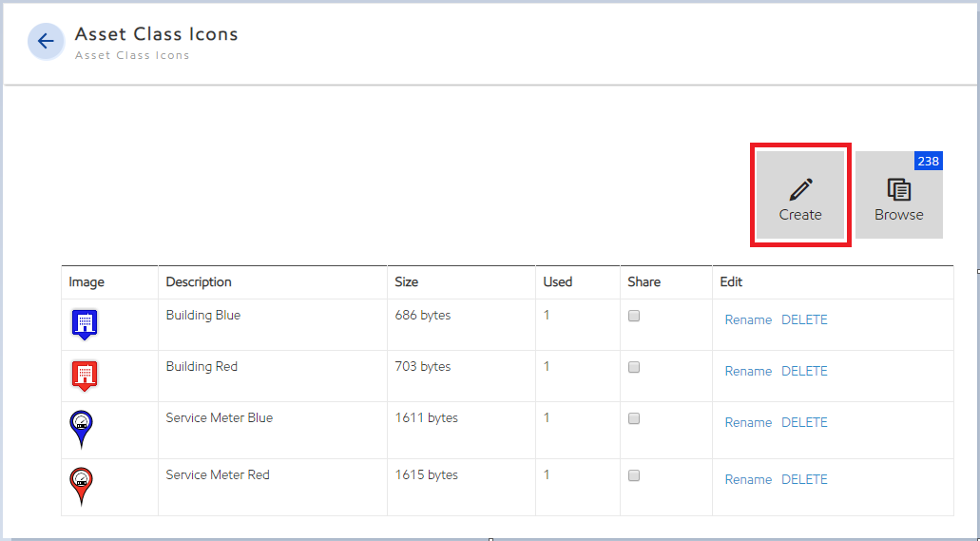Check Share box for Service Meter Blue
Viewport: 980px width, 541px height.
(x=634, y=418)
